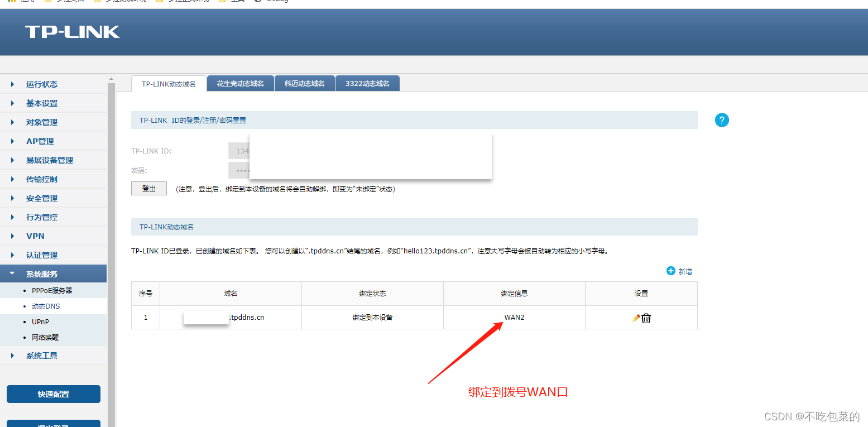Expand the 运行状态 arrow
Image resolution: width=868 pixels, height=427 pixels.
[12, 84]
